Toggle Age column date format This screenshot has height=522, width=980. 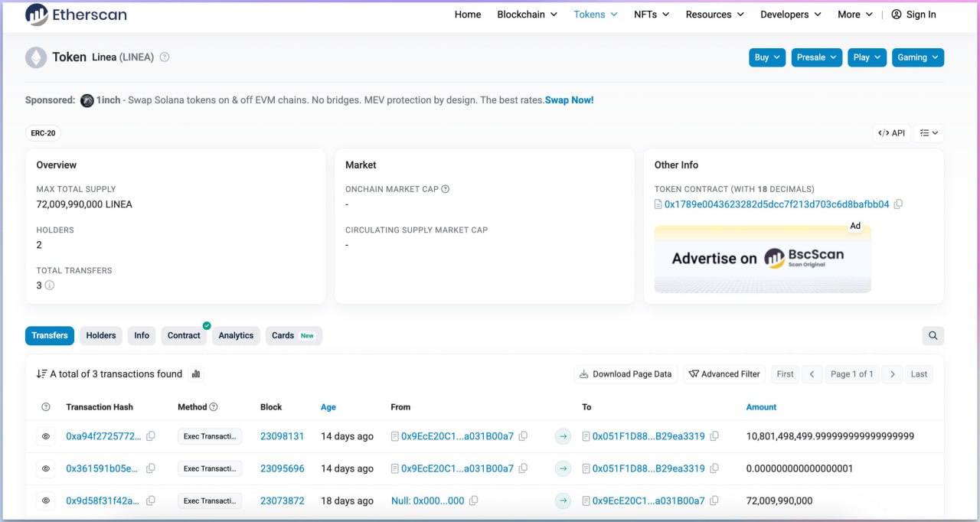coord(328,407)
